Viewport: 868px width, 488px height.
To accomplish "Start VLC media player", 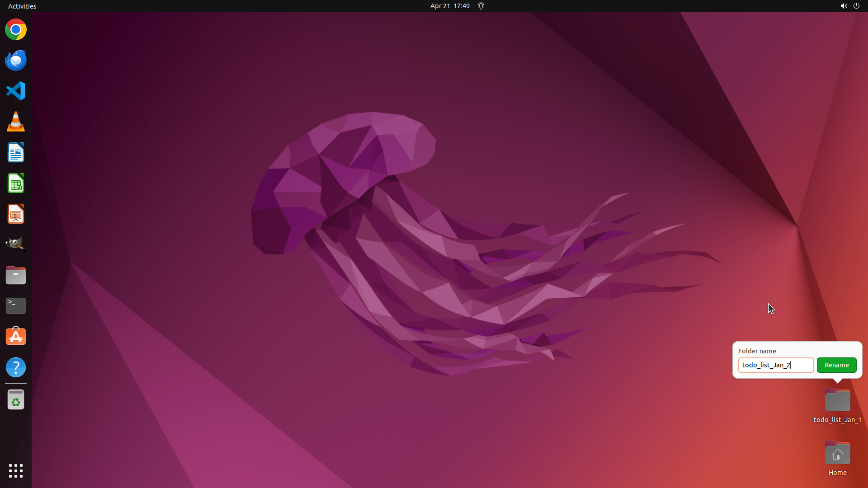I will click(16, 122).
